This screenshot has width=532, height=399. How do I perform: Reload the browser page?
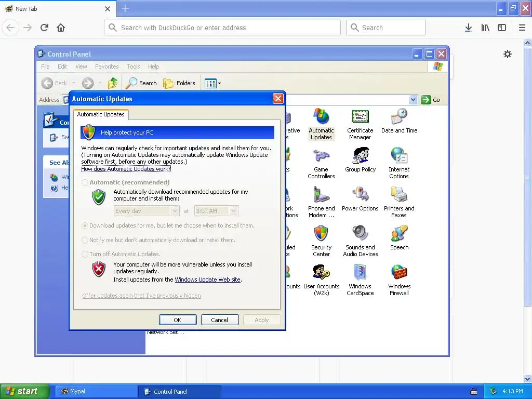(44, 28)
